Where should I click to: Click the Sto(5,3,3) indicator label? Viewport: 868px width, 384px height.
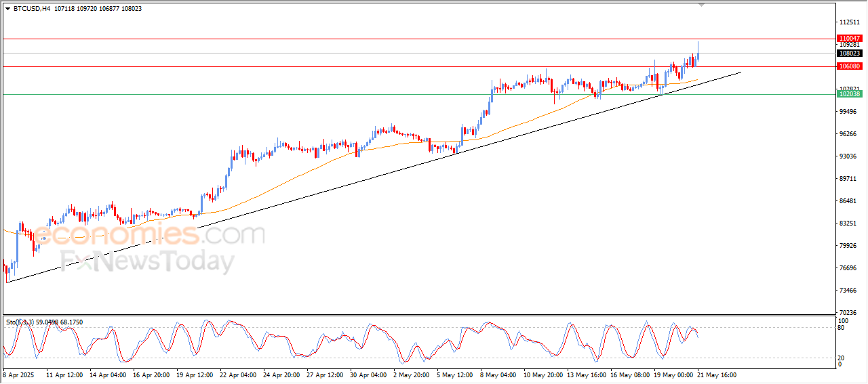(x=19, y=322)
